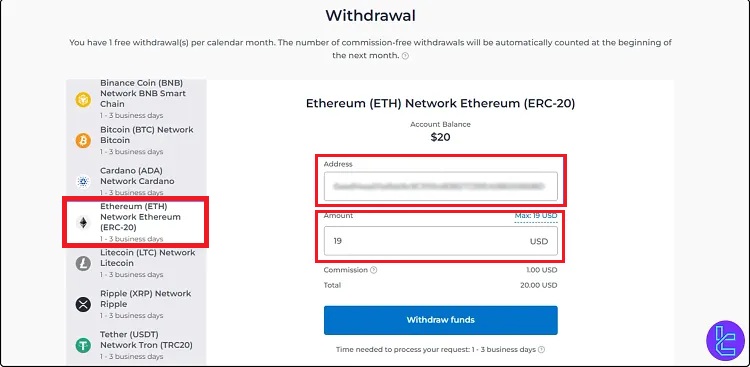Pick the Ripple XRP icon

coord(83,304)
